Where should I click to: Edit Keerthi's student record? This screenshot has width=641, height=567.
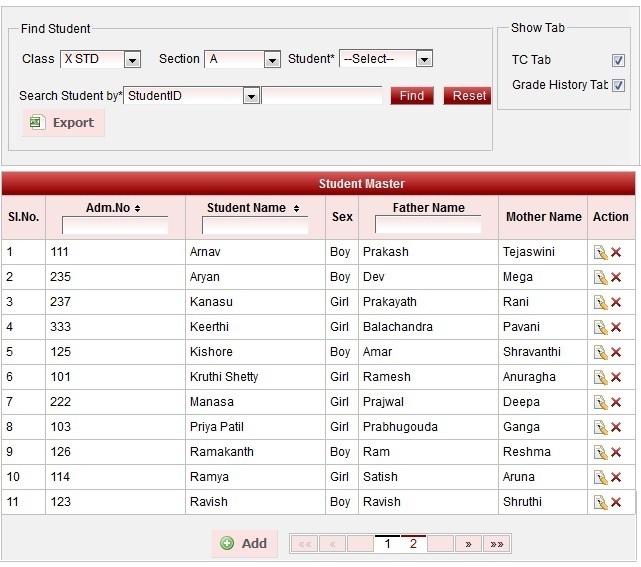(600, 328)
